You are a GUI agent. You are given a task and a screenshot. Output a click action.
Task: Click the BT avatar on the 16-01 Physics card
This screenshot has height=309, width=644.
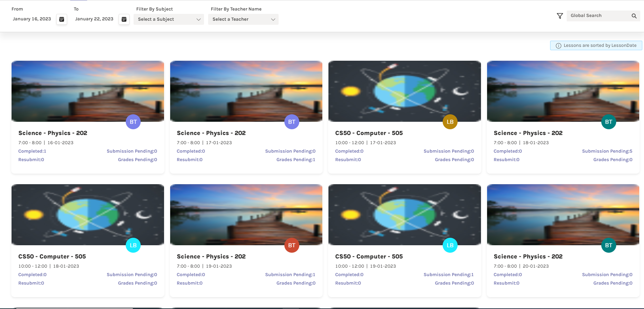click(x=133, y=121)
